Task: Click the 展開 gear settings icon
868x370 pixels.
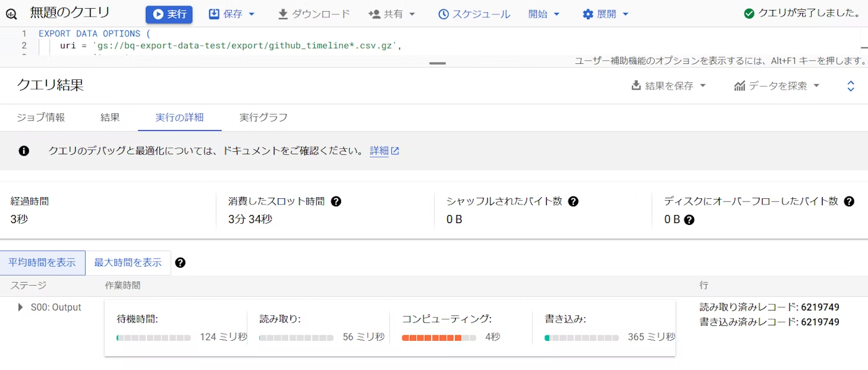Action: (588, 14)
